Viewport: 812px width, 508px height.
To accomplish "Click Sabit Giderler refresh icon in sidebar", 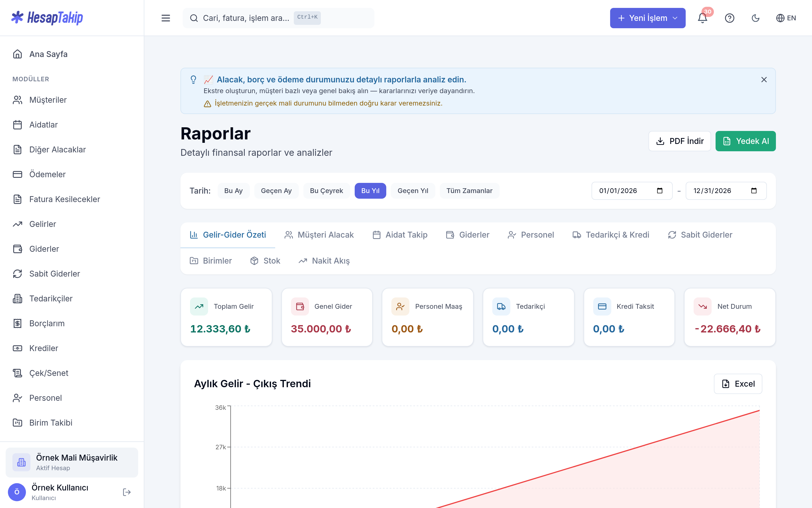I will tap(17, 274).
